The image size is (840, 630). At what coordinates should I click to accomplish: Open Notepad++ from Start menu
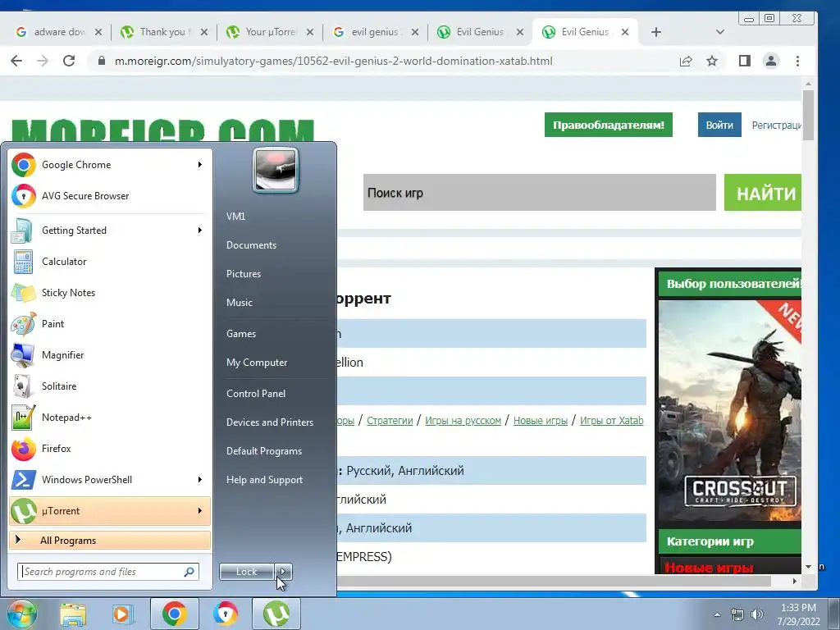pos(110,418)
